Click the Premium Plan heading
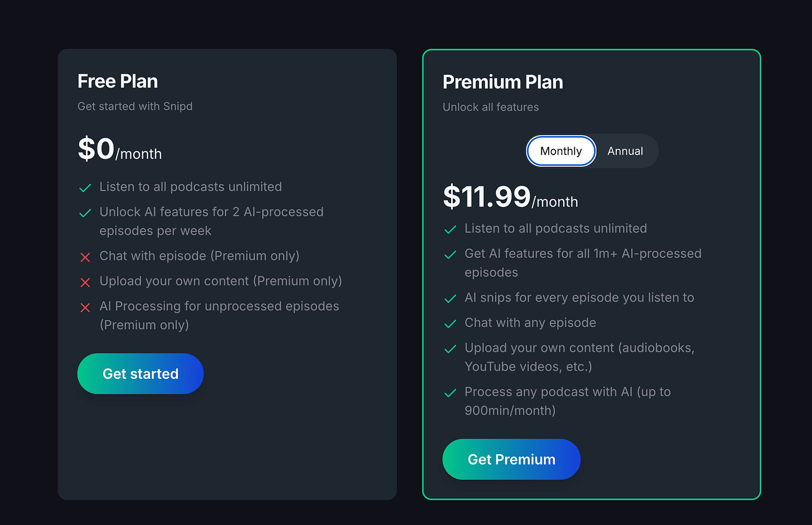The width and height of the screenshot is (812, 525). (502, 82)
